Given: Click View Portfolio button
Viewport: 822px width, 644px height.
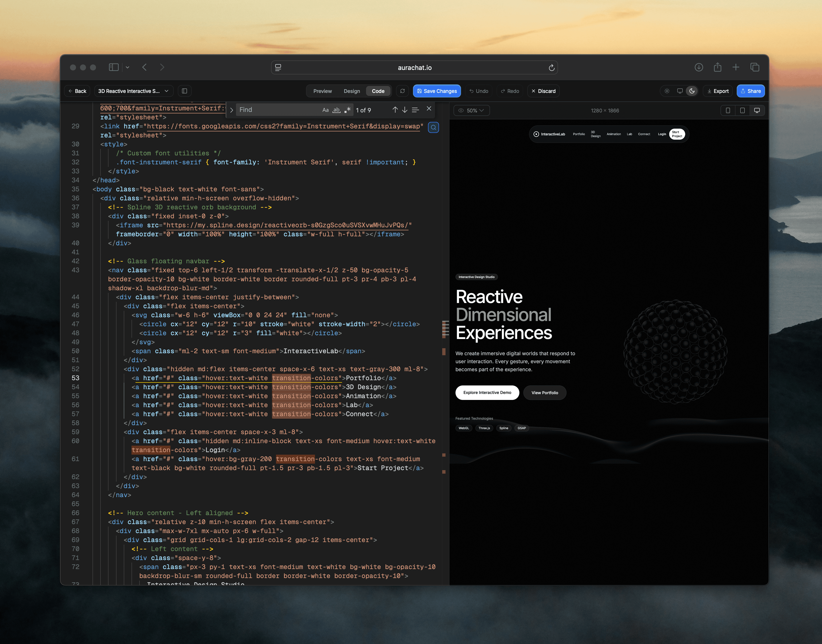Looking at the screenshot, I should click(544, 392).
